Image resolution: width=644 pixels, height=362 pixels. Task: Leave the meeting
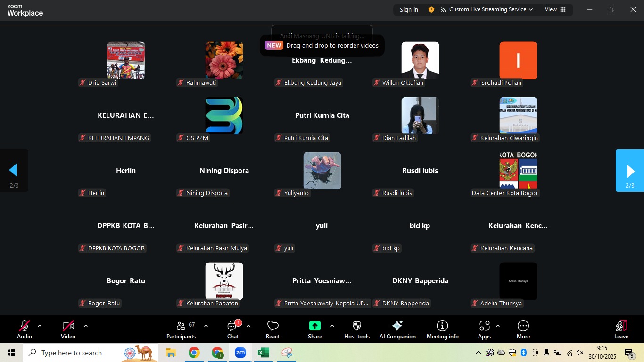621,329
